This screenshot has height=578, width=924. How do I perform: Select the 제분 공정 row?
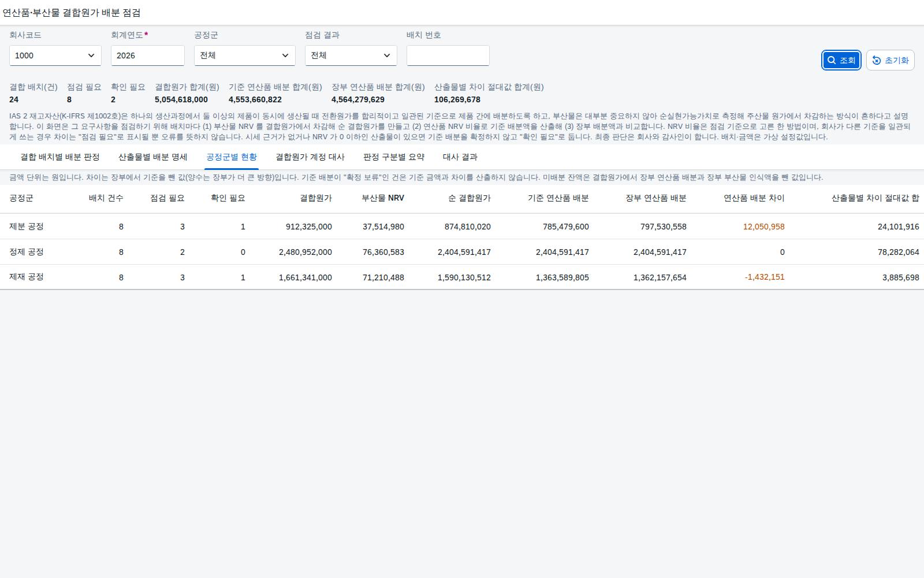pyautogui.click(x=462, y=227)
